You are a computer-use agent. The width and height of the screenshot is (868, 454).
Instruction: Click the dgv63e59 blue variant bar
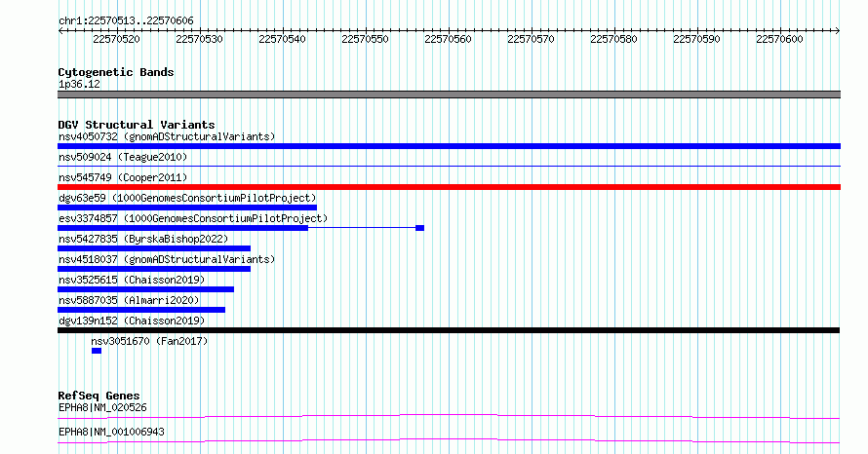(187, 208)
